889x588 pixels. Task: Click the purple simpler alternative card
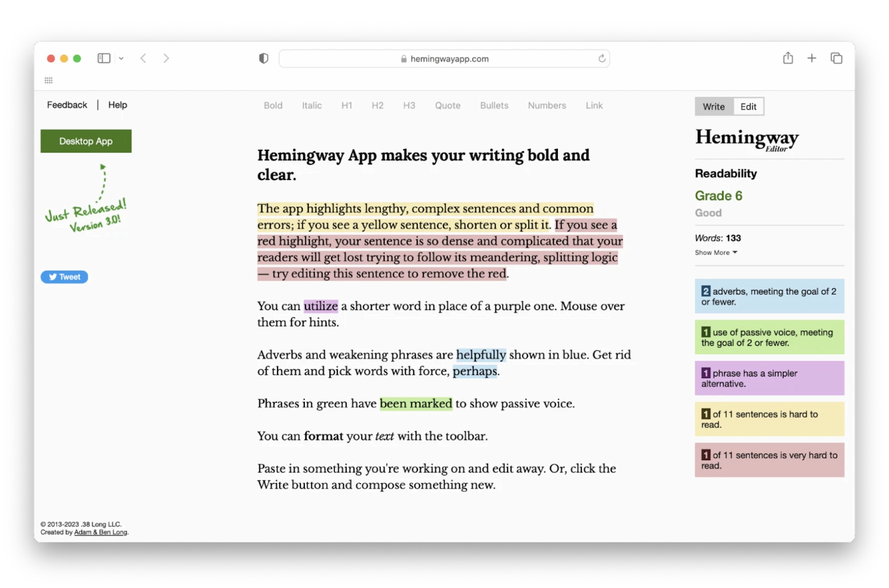pos(769,378)
